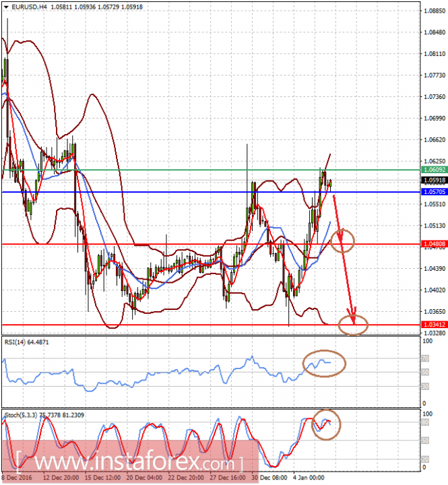Click the circle at the 1.04808 target
Image resolution: width=448 pixels, height=485 pixels.
click(342, 240)
